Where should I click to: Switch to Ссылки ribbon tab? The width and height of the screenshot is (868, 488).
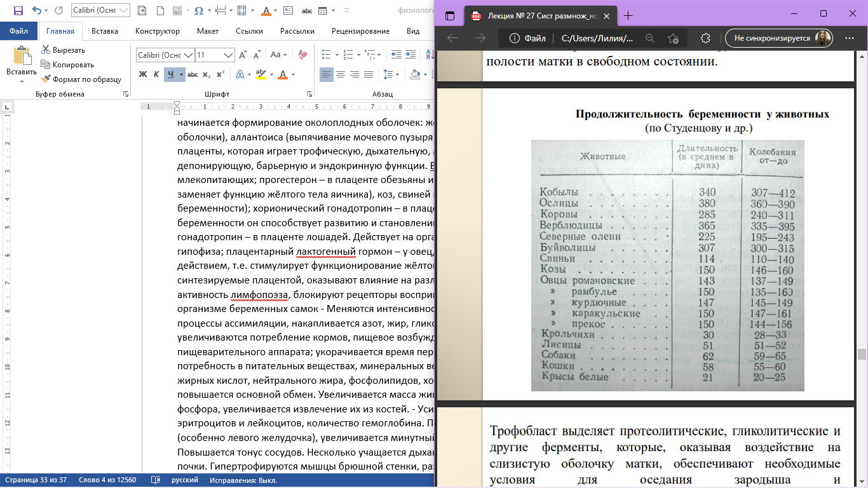pyautogui.click(x=249, y=31)
